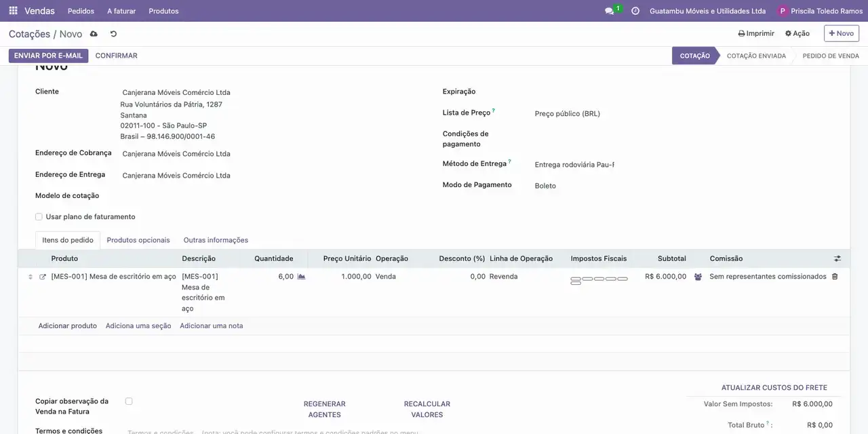Click the Priscila user avatar
Screen dimensions: 868x434
coord(783,11)
